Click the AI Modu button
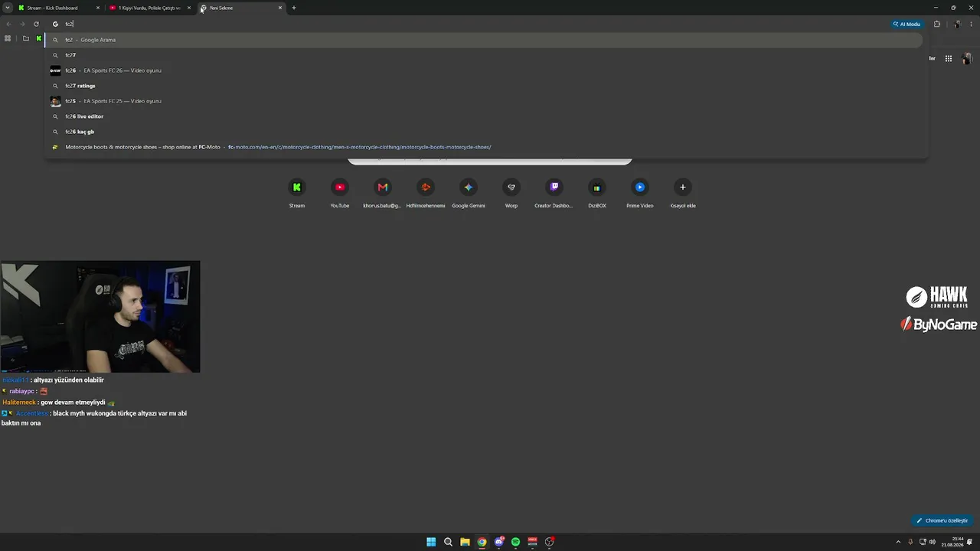The image size is (980, 551). click(906, 24)
